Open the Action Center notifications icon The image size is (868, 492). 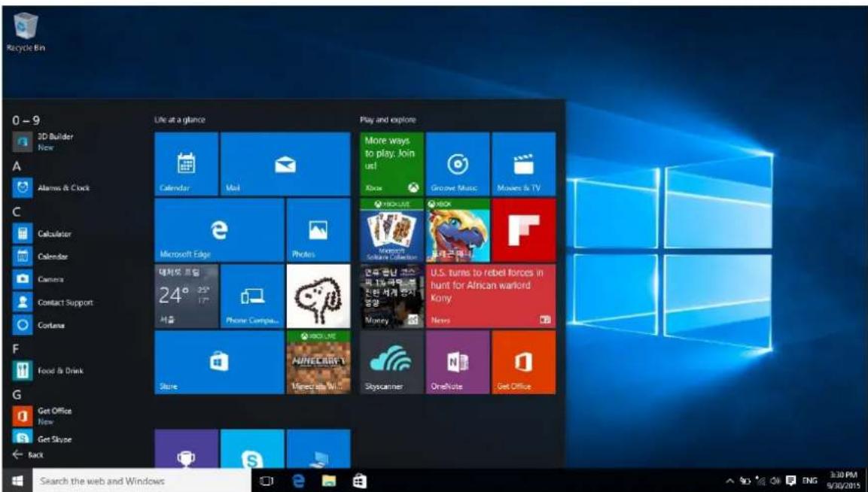[x=792, y=481]
